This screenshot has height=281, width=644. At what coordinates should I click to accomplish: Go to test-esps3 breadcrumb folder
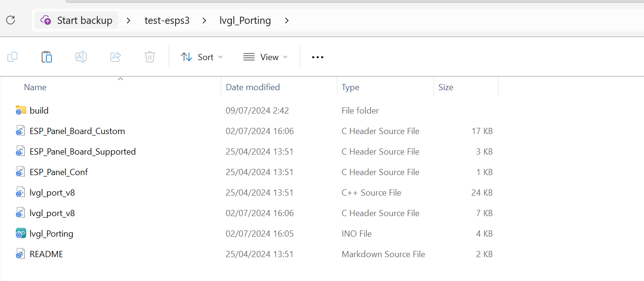[x=167, y=21]
